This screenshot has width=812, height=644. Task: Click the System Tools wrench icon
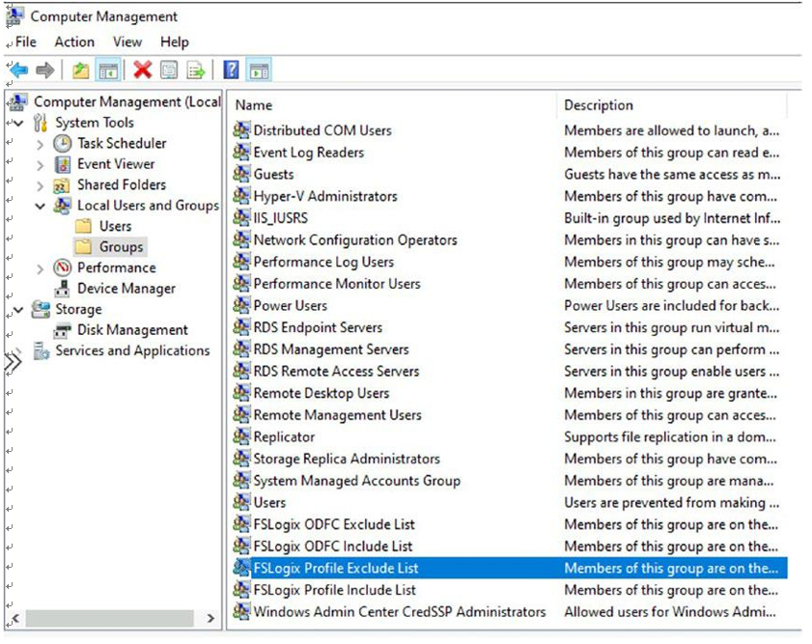(41, 123)
